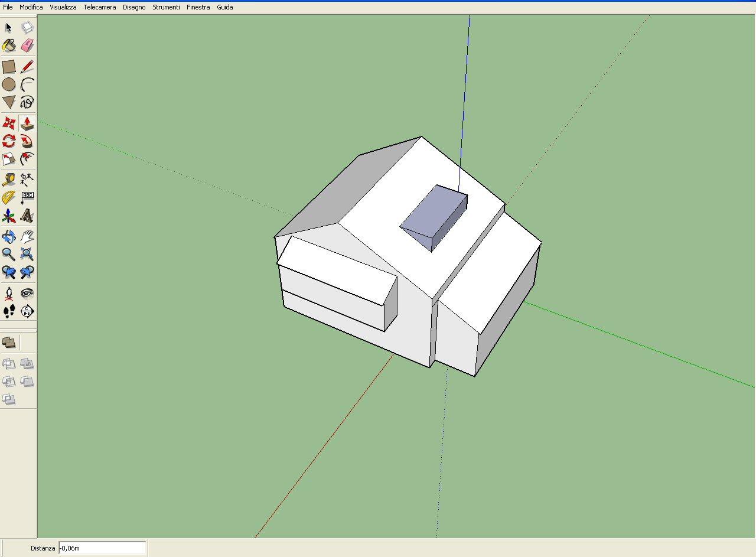
Task: Pick the Offset tool
Action: tap(27, 159)
